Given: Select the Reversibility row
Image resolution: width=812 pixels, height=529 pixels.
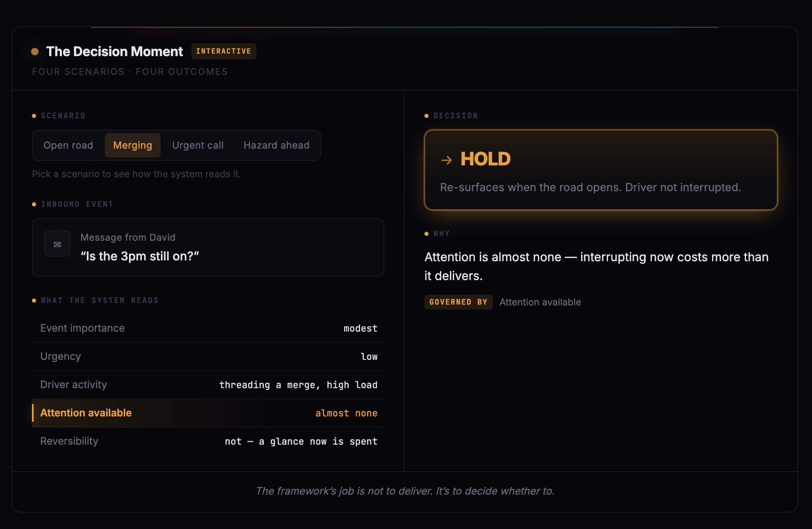Looking at the screenshot, I should (208, 441).
